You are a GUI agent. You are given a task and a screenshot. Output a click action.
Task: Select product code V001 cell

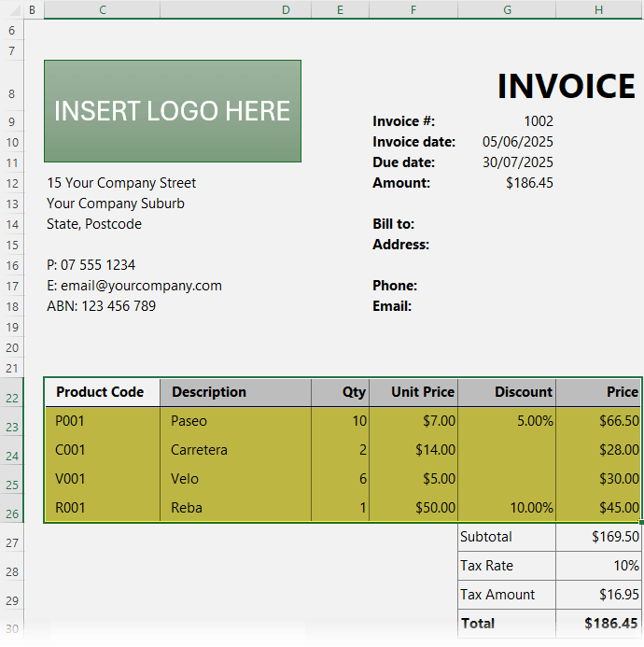[x=103, y=479]
